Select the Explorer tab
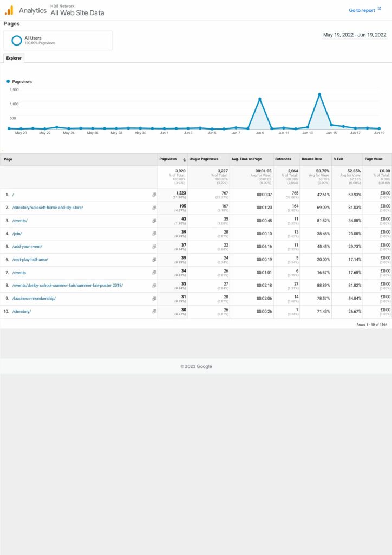This screenshot has width=392, height=555. pyautogui.click(x=14, y=58)
